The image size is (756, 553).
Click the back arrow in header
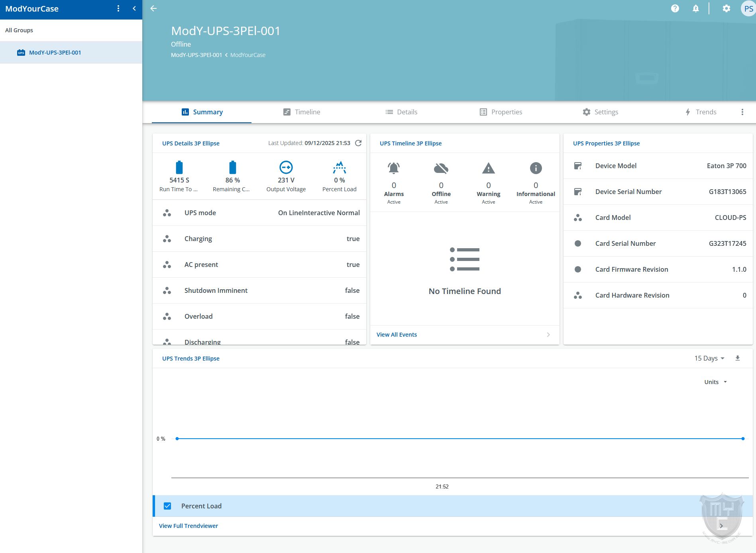click(153, 8)
